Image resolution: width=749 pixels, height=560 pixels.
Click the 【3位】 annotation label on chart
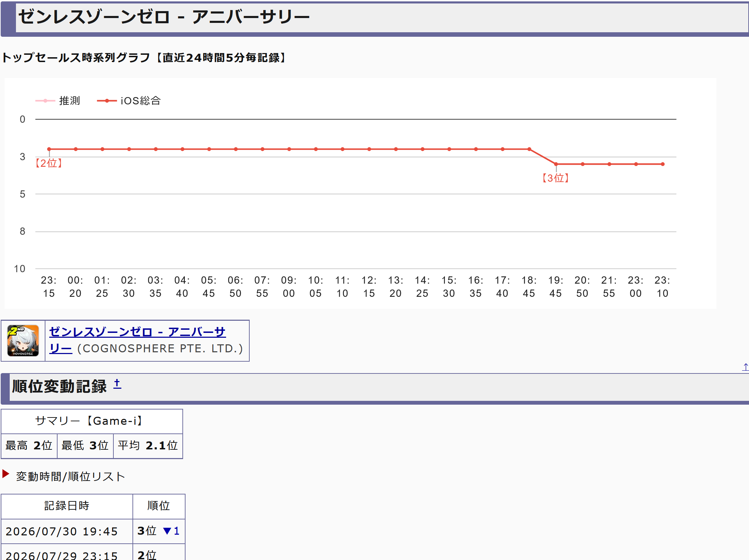click(556, 178)
